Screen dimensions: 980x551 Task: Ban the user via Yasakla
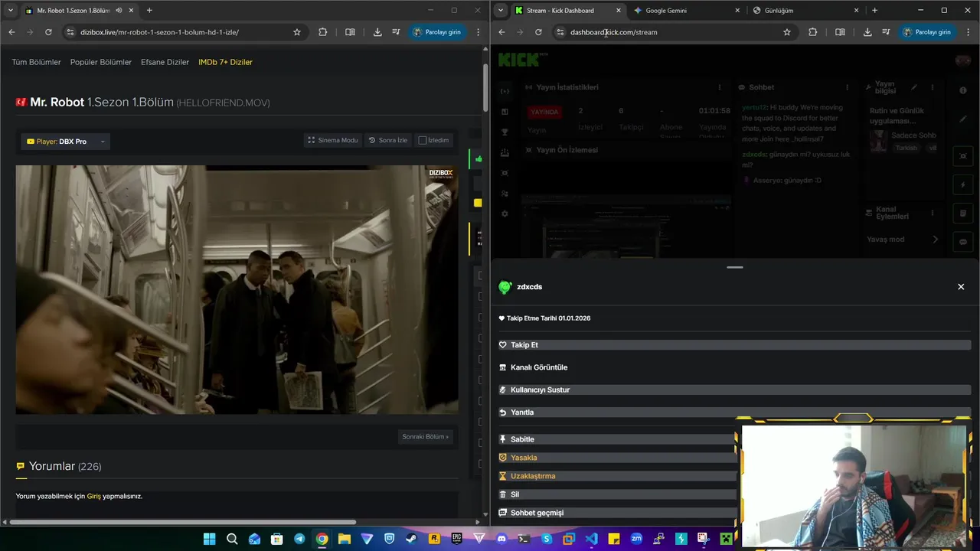(616, 458)
